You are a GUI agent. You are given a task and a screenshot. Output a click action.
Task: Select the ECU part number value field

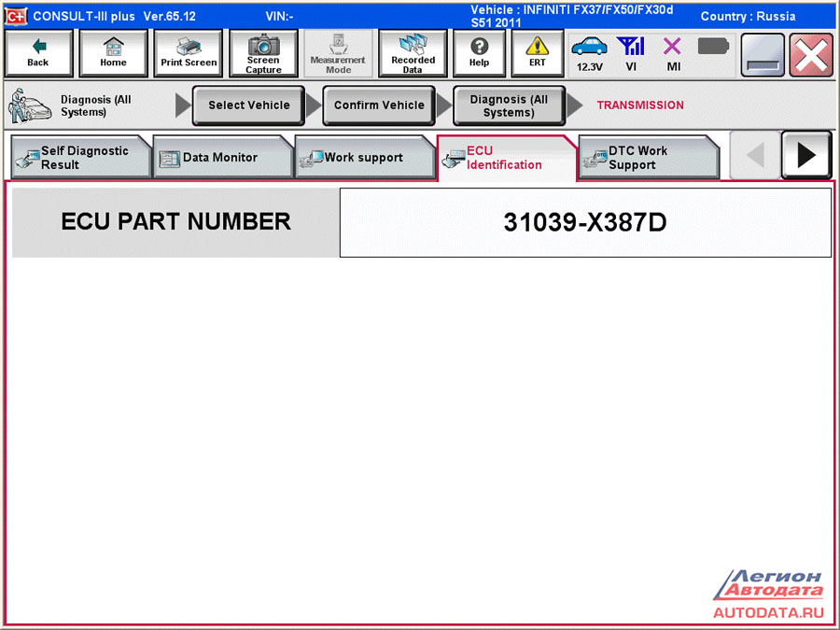[585, 222]
